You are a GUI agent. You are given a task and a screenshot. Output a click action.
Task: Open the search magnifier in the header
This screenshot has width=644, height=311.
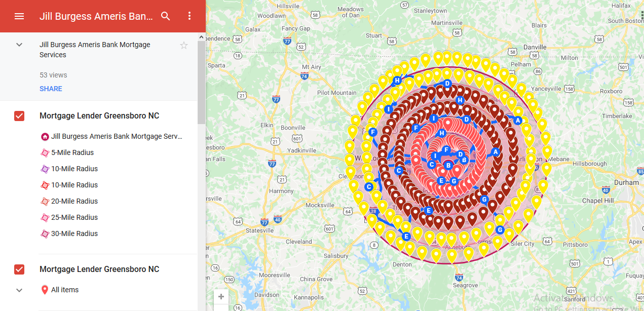pos(166,16)
